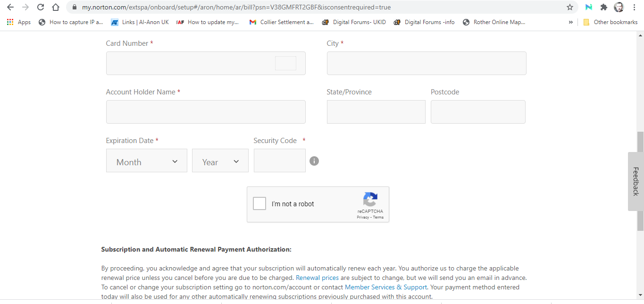Reload the page with refresh icon

click(x=41, y=8)
